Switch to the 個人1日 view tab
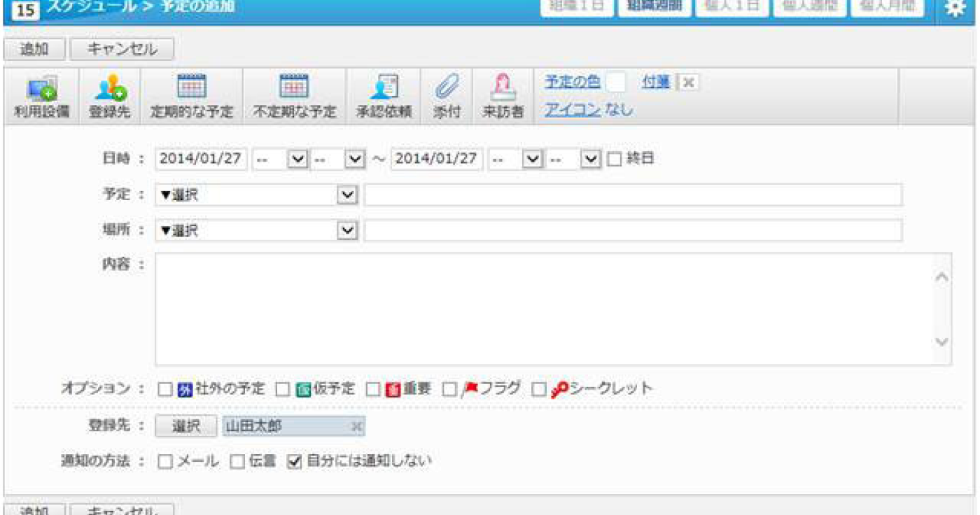980x515 pixels. 731,8
